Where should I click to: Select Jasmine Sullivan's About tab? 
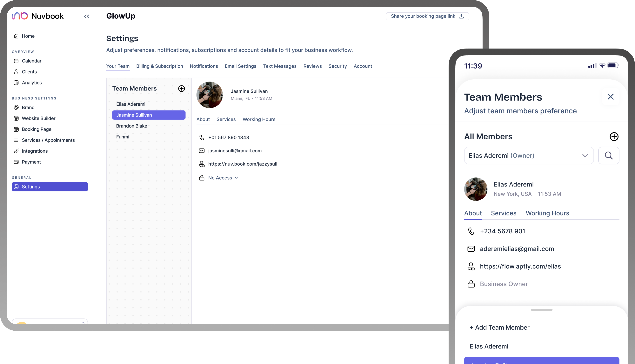click(203, 120)
